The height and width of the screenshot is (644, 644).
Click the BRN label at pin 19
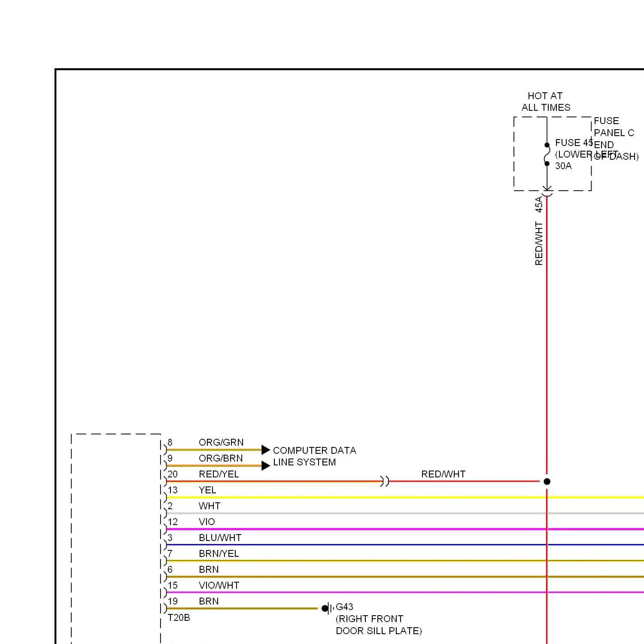coord(209,601)
